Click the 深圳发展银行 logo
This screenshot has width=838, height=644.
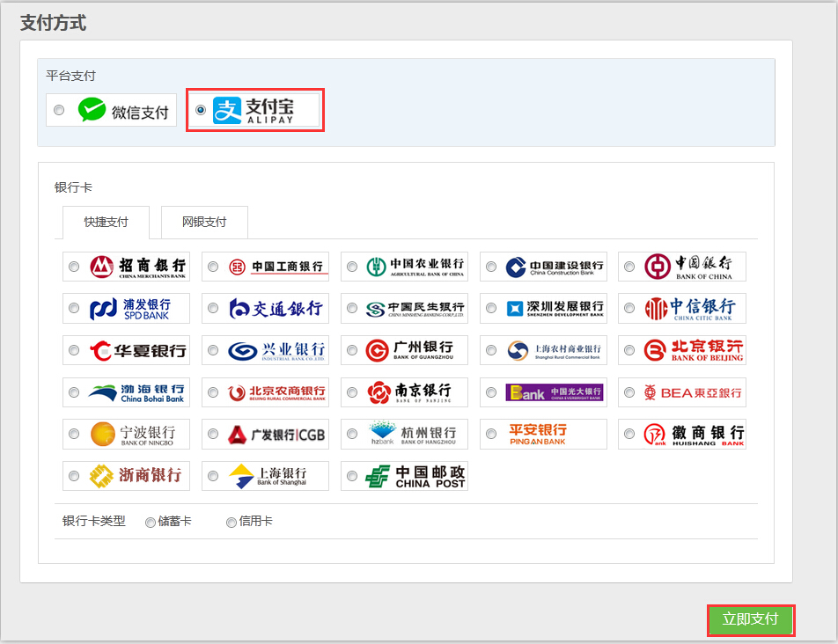point(555,308)
